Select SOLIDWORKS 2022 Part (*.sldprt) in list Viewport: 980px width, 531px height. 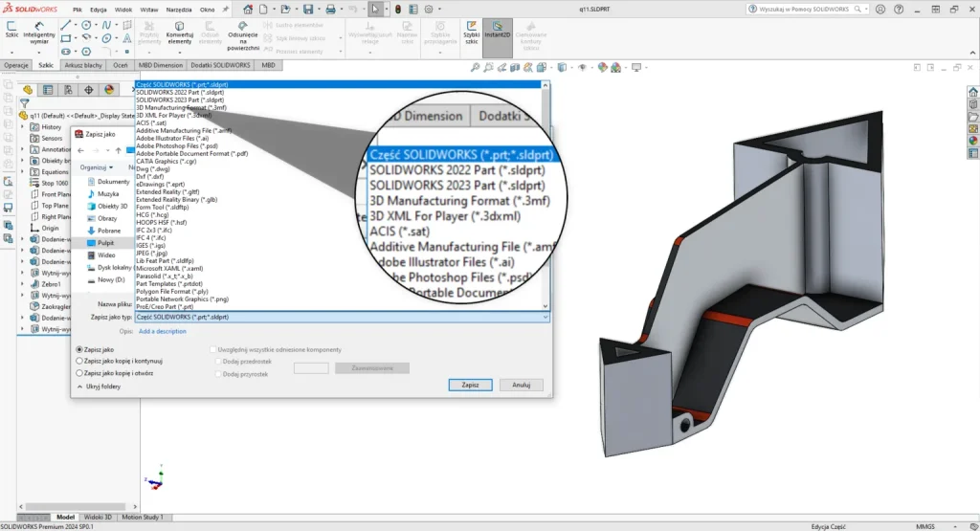pyautogui.click(x=180, y=93)
